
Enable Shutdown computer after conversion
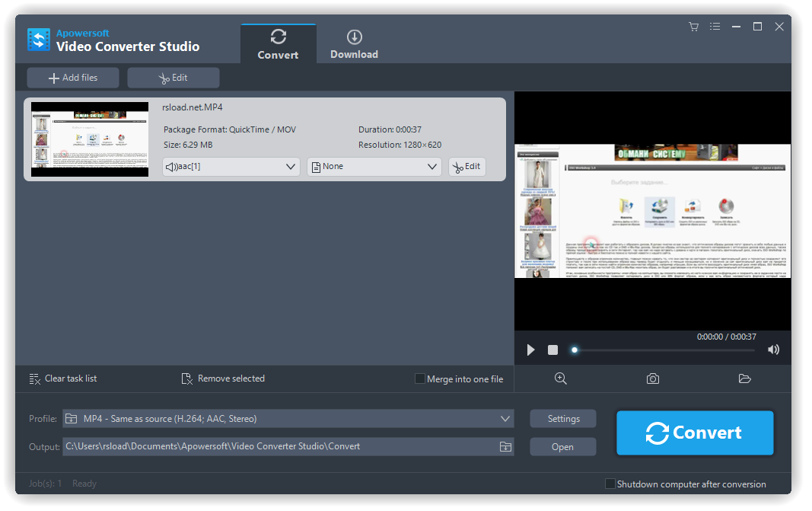coord(610,484)
